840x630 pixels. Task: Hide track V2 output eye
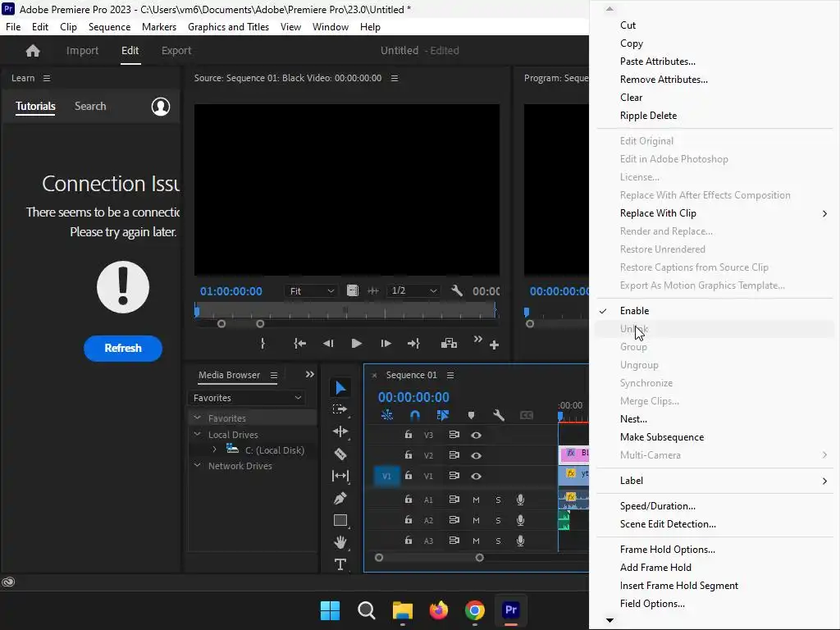pyautogui.click(x=476, y=455)
